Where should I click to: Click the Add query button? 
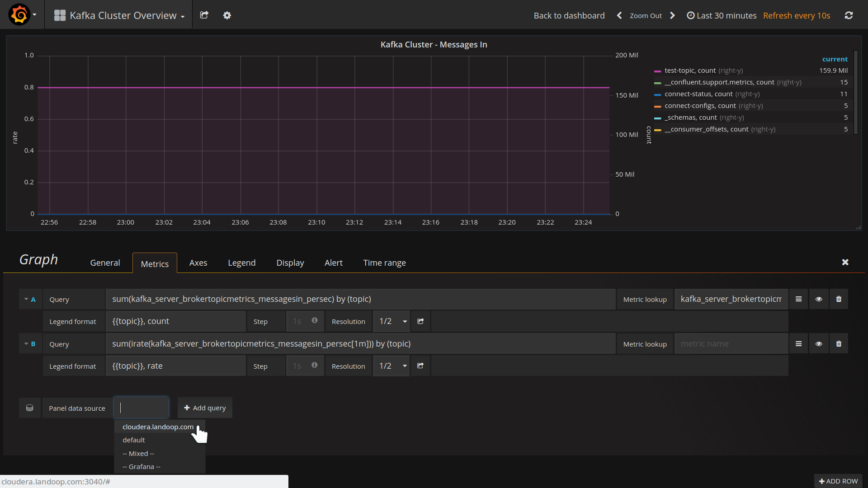point(205,408)
